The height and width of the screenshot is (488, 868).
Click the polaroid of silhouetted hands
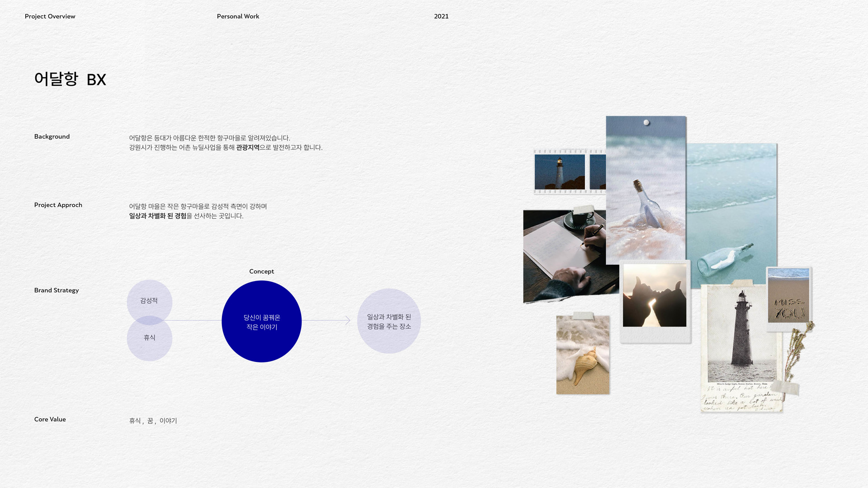tap(655, 298)
